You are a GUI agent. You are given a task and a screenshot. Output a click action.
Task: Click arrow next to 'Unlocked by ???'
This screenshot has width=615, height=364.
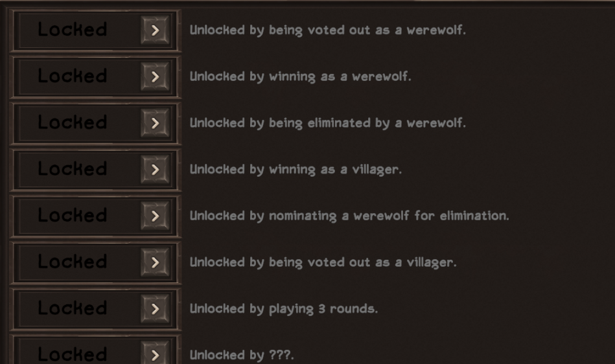[x=156, y=352]
